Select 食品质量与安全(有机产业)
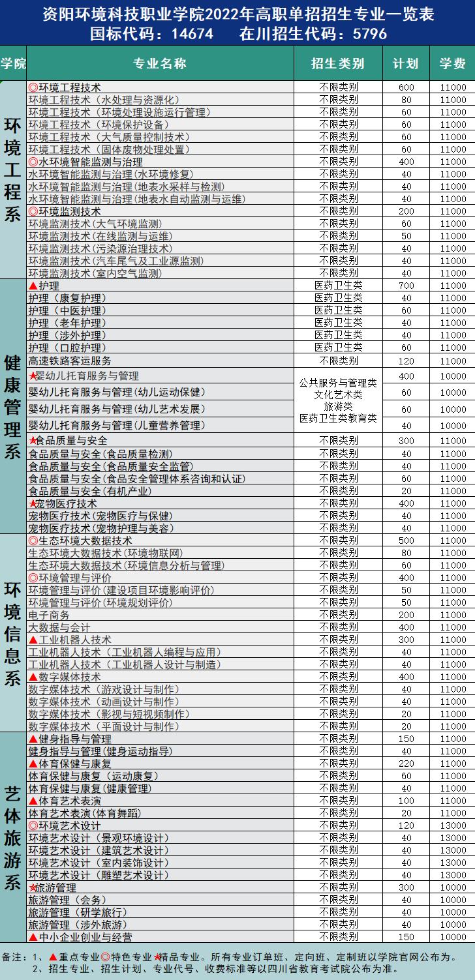The image size is (475, 980). (160, 491)
